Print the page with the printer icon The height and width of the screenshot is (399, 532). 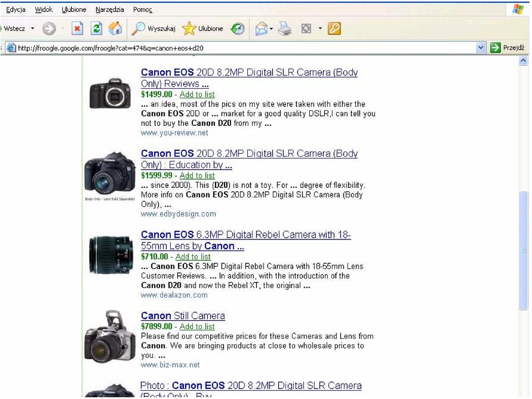click(285, 28)
